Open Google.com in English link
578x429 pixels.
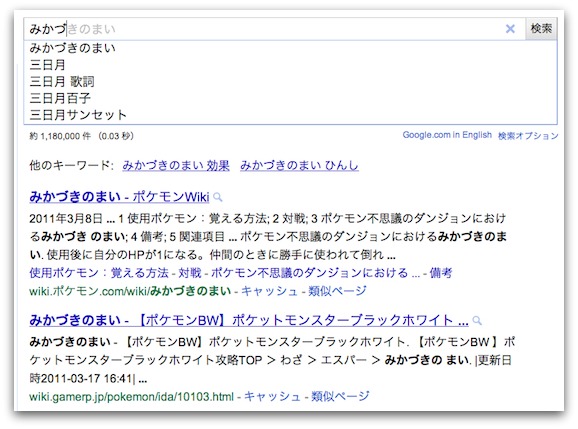coord(447,135)
